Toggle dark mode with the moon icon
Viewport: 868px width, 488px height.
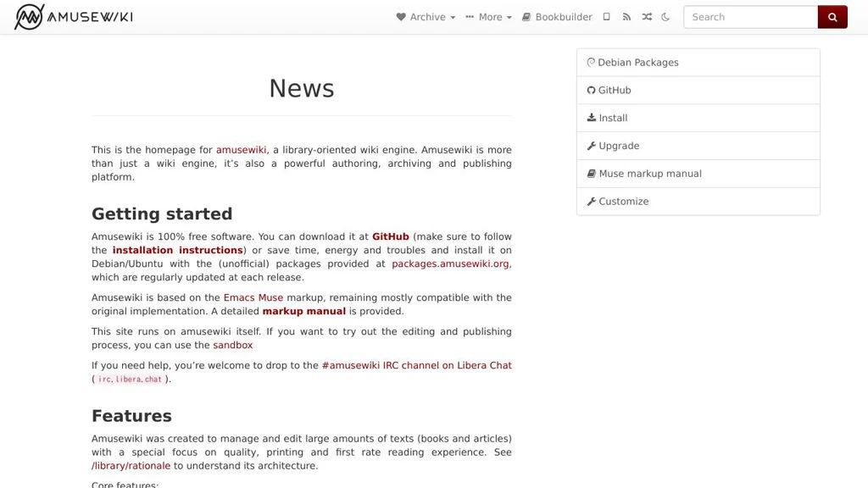click(665, 17)
